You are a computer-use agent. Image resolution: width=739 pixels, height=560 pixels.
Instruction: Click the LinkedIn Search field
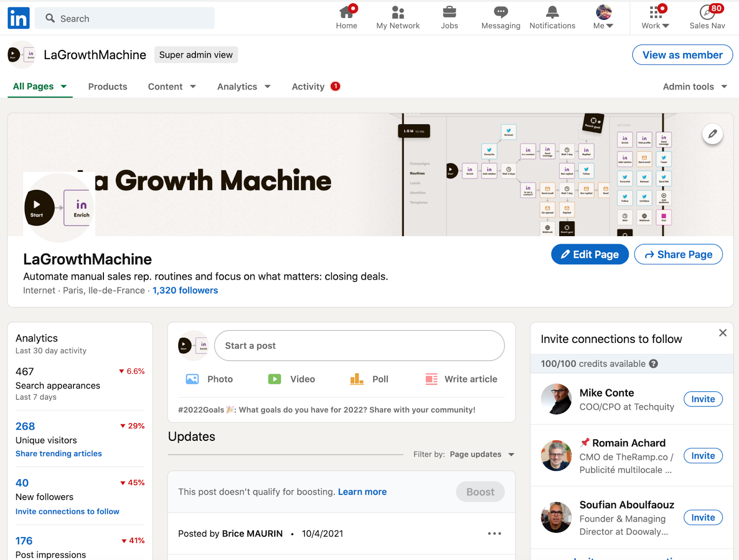point(125,18)
